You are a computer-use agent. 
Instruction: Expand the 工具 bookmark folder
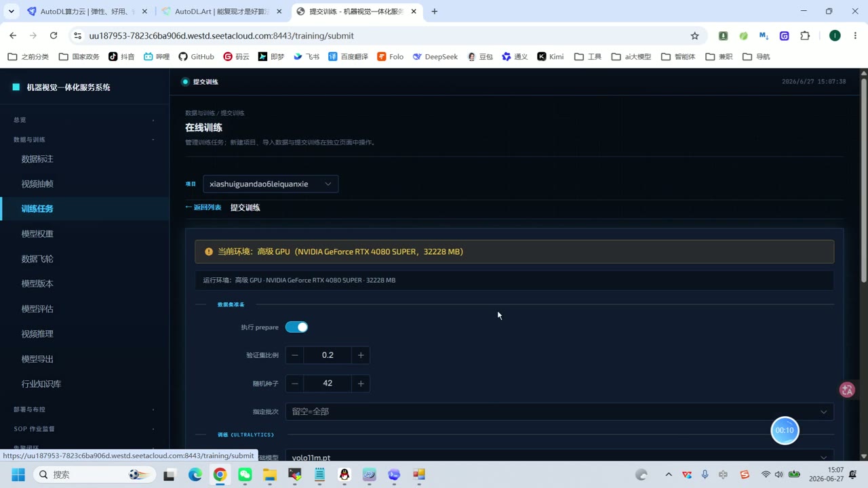(588, 56)
